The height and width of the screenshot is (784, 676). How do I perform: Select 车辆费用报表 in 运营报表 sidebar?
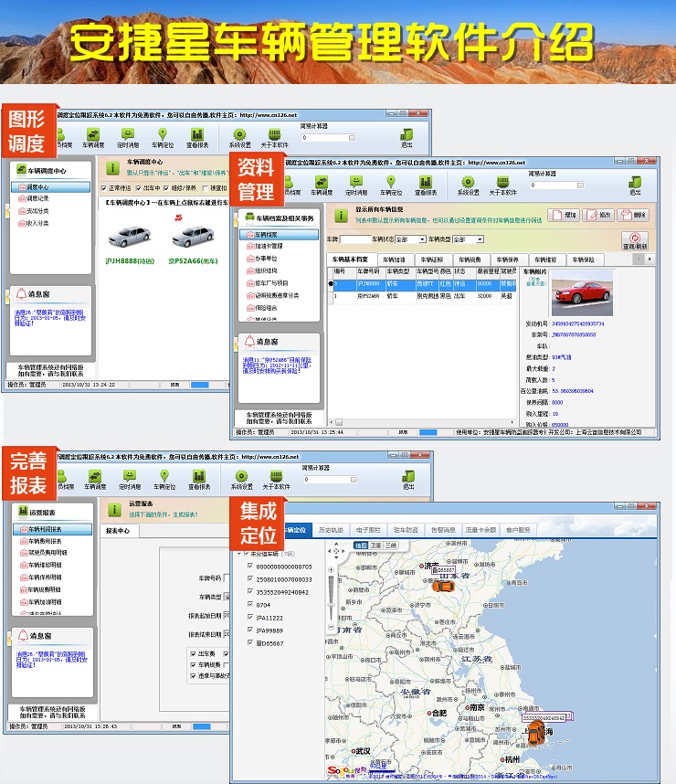coord(40,541)
